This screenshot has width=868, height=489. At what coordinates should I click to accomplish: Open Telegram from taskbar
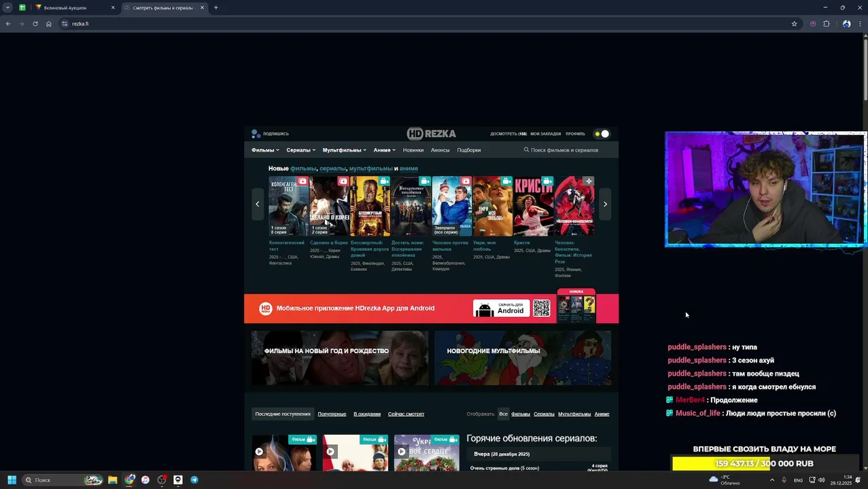(194, 480)
